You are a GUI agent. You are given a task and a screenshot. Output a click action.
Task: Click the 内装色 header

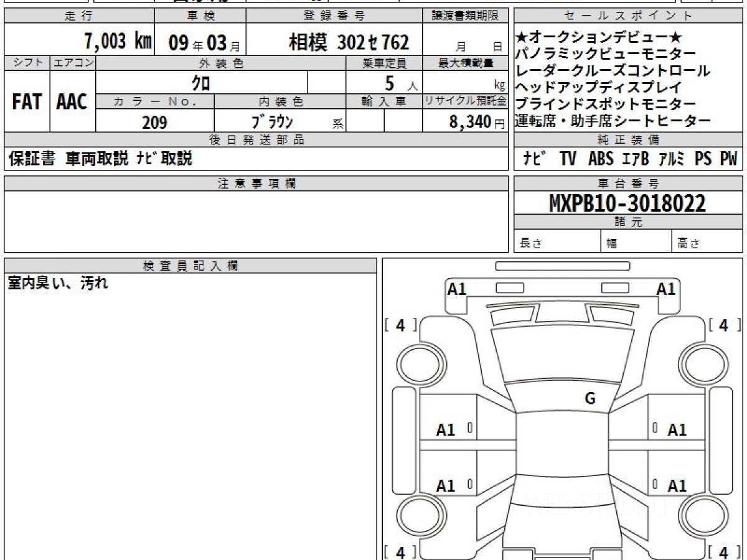tap(280, 101)
